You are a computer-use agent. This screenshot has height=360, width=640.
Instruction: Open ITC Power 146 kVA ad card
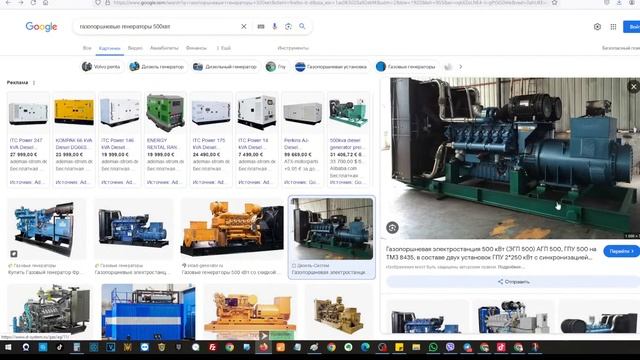[120, 140]
